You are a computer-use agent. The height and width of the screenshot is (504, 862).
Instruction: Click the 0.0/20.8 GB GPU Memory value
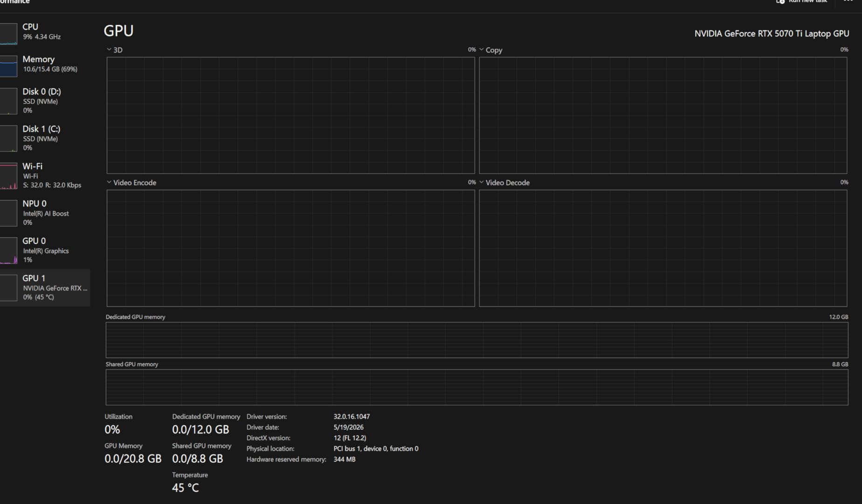click(x=133, y=459)
